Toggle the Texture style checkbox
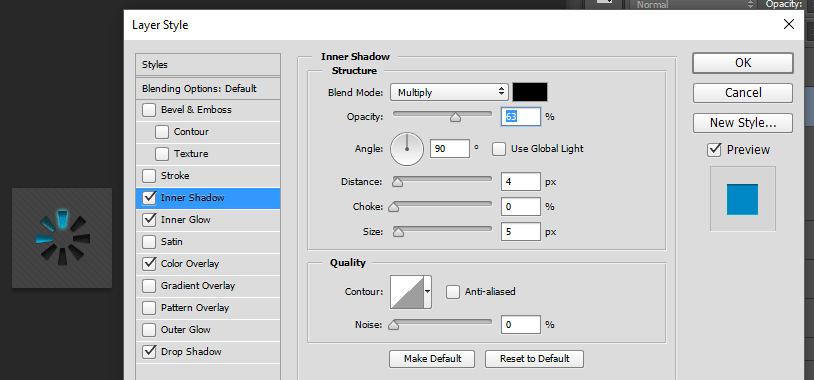814x380 pixels. tap(162, 154)
